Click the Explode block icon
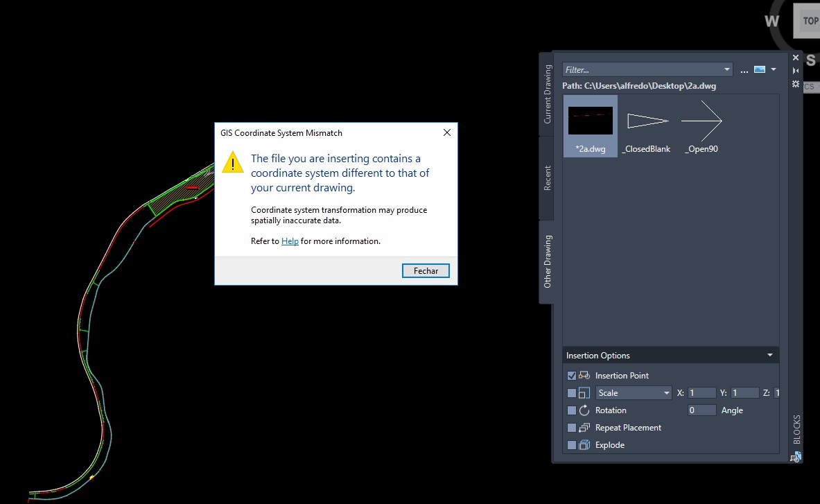 pos(584,444)
